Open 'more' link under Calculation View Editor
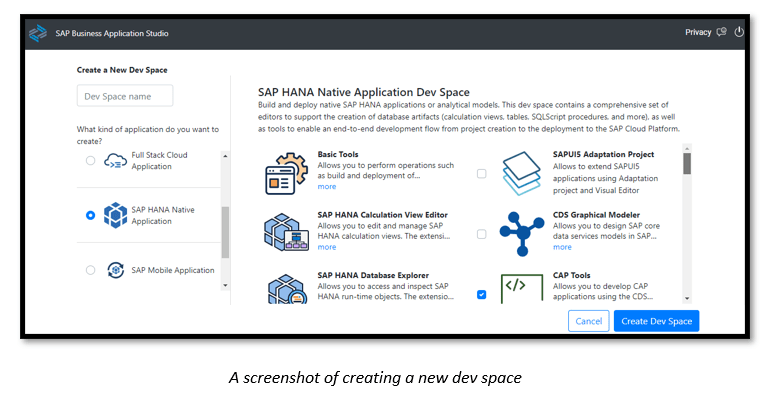 point(327,247)
